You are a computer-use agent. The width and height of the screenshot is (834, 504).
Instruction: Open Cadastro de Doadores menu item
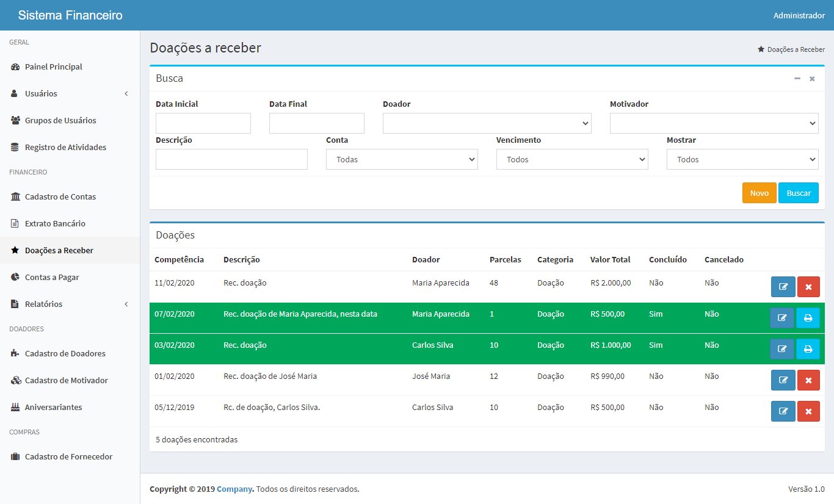pyautogui.click(x=65, y=353)
